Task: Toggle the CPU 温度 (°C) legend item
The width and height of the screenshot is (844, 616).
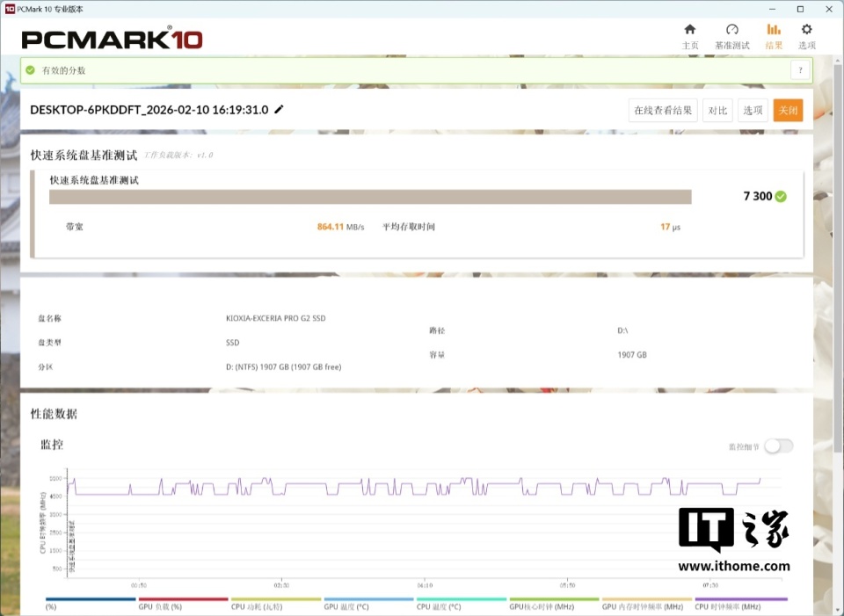Action: point(462,603)
